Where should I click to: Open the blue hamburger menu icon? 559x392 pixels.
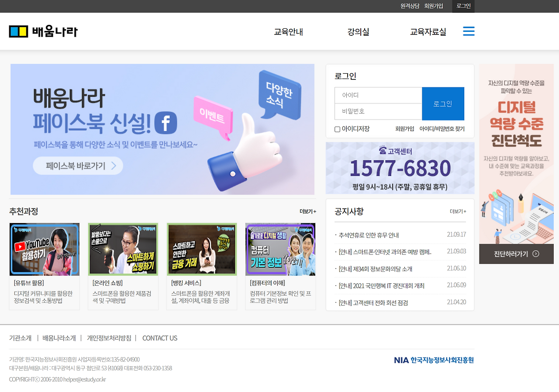[x=469, y=31]
